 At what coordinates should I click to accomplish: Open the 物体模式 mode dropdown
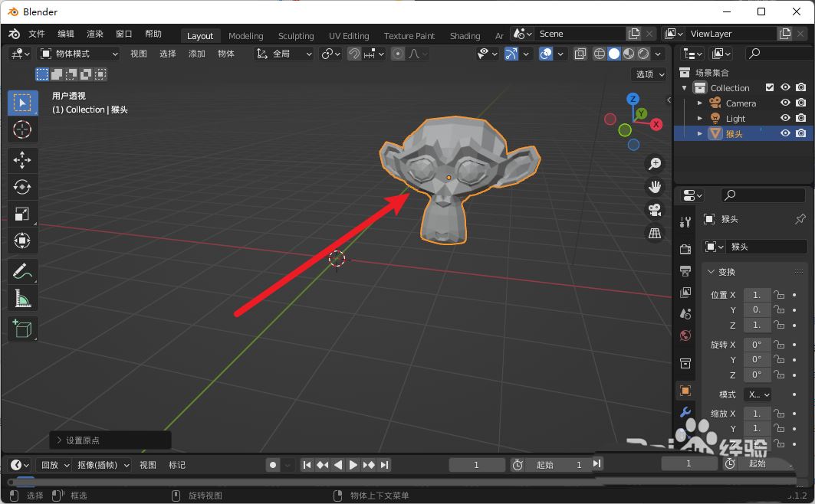(x=79, y=53)
